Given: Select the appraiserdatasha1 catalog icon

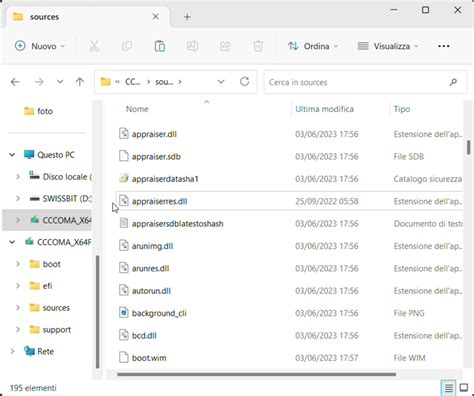Looking at the screenshot, I should pos(124,178).
